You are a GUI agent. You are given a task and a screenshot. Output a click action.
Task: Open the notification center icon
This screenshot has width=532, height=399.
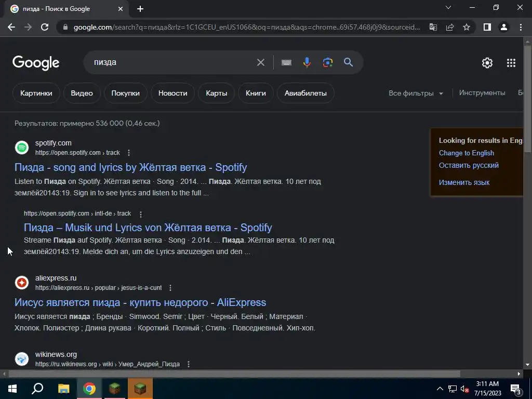click(x=515, y=389)
